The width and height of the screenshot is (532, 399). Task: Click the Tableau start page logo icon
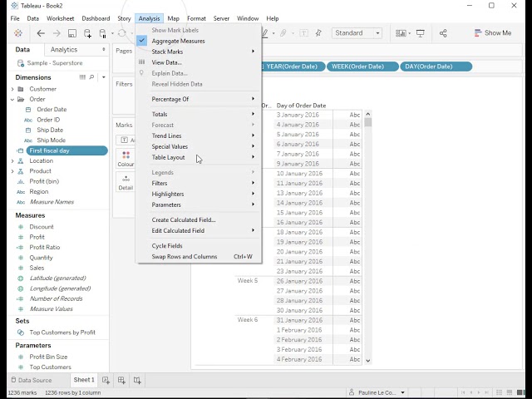tap(18, 33)
